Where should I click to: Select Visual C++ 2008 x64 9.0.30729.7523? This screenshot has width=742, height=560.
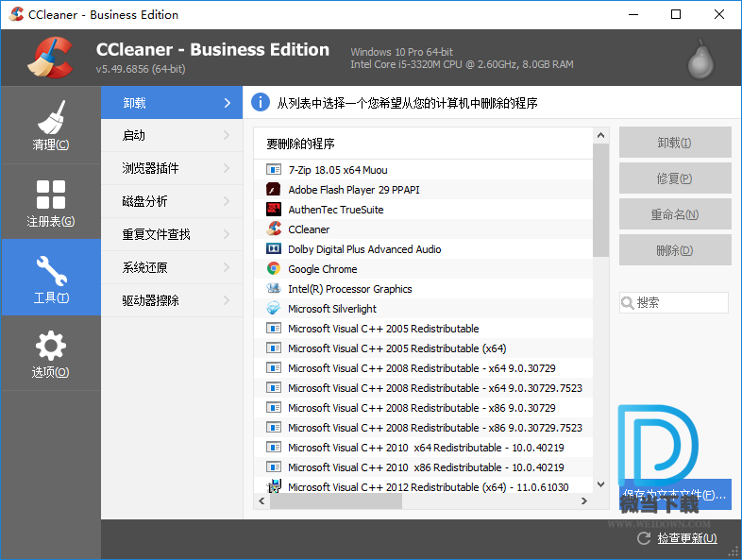[423, 388]
